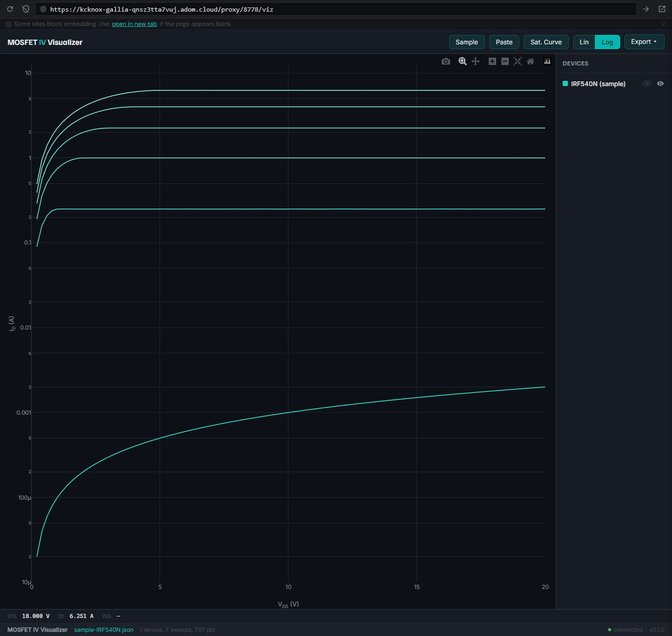672x636 pixels.
Task: Dismiss the embedding notice banner
Action: coord(664,24)
